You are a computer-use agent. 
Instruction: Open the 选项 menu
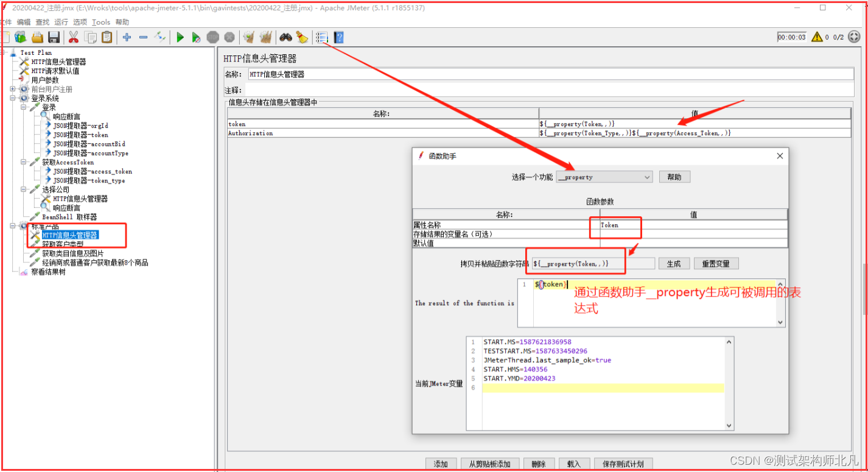80,22
